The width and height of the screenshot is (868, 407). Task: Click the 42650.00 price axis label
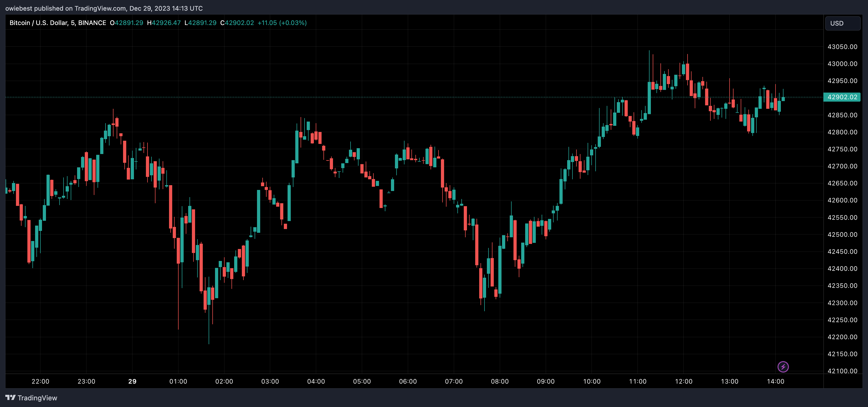click(x=842, y=183)
